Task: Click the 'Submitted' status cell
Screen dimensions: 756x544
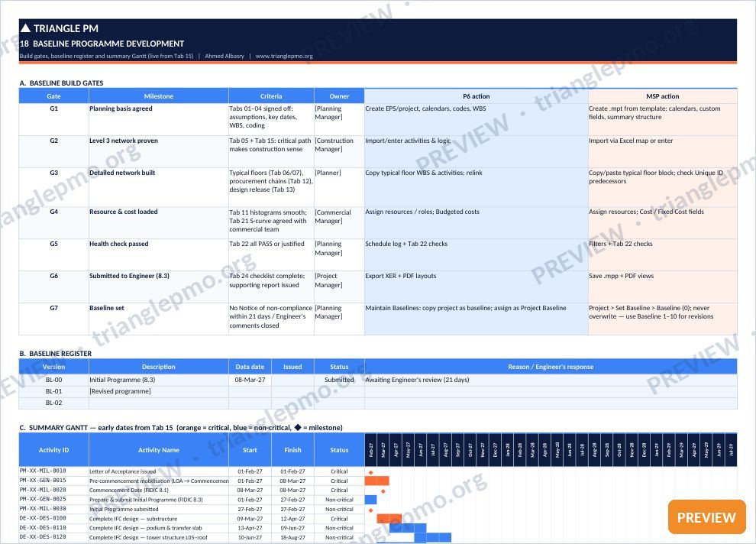Action: 339,380
